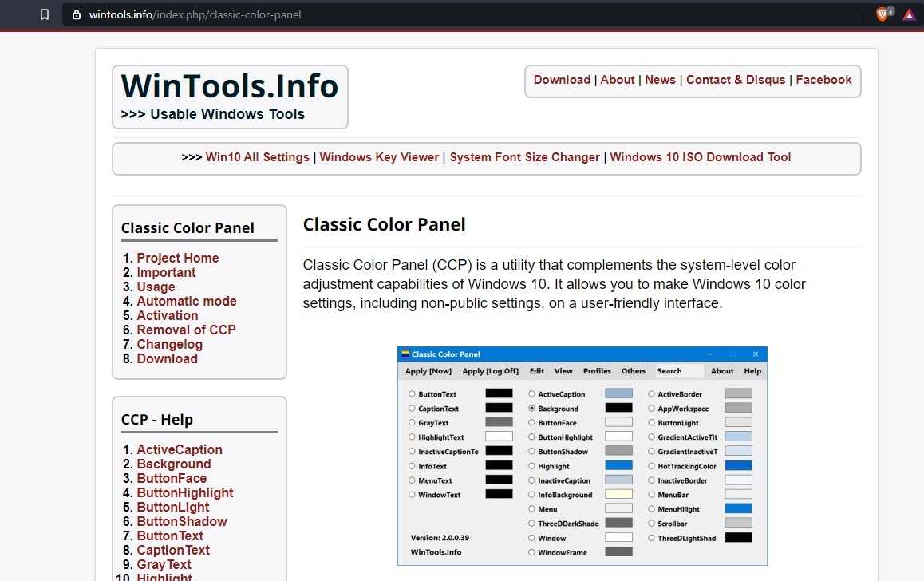Click the address bar URL field
The width and height of the screenshot is (924, 581).
(399, 14)
